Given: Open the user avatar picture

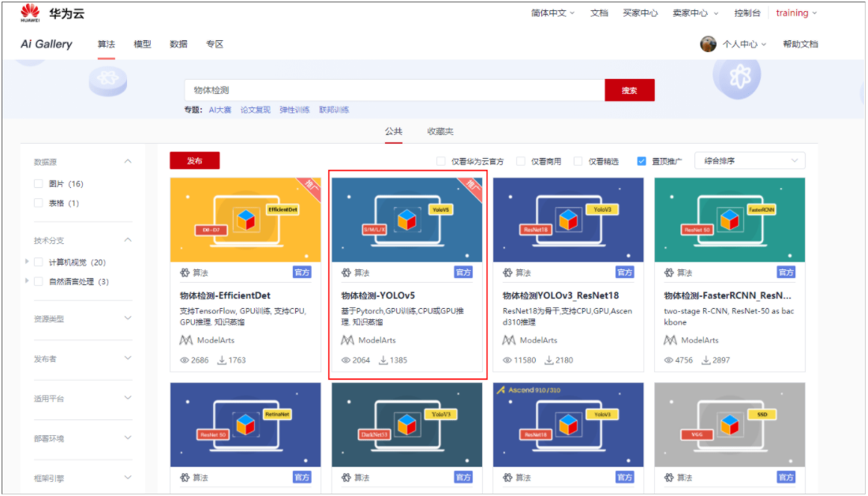Looking at the screenshot, I should pos(708,43).
